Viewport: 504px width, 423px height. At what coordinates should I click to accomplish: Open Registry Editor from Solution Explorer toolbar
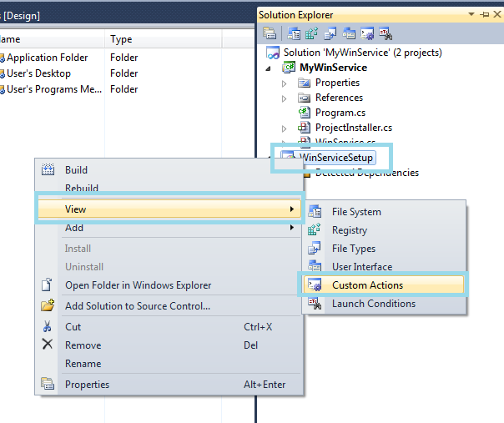tap(311, 33)
